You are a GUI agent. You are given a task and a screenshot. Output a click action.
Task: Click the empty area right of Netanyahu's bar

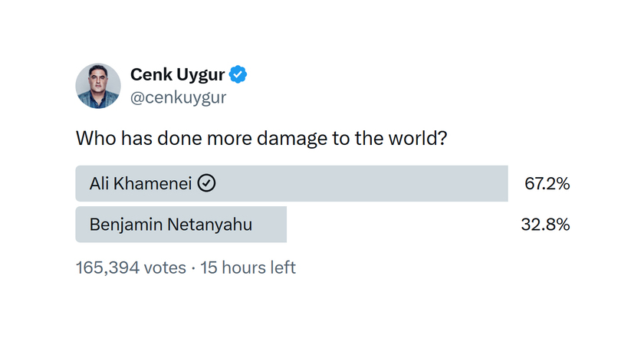(399, 225)
